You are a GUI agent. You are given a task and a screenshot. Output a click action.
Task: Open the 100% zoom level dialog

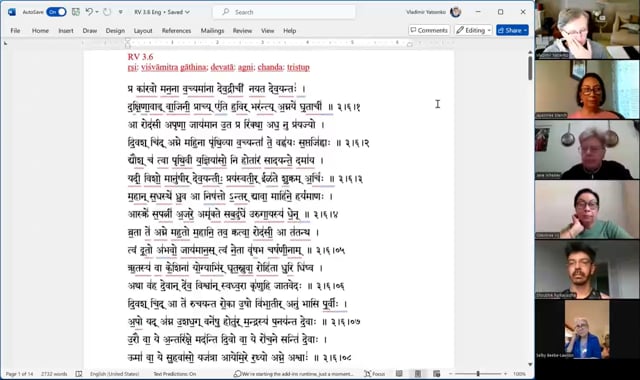(x=519, y=374)
